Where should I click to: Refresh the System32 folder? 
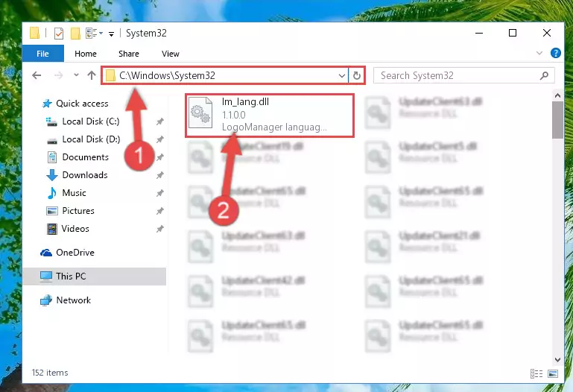(x=357, y=75)
